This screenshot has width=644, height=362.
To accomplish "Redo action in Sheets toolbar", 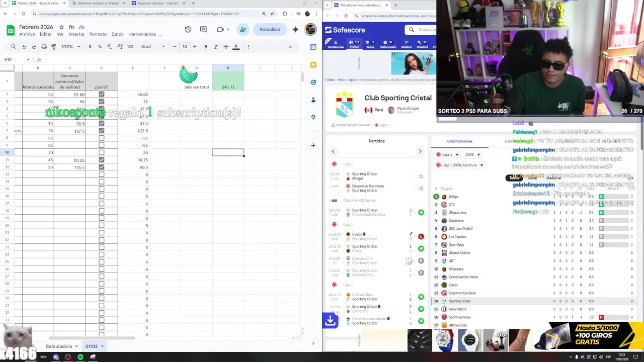I will point(34,47).
